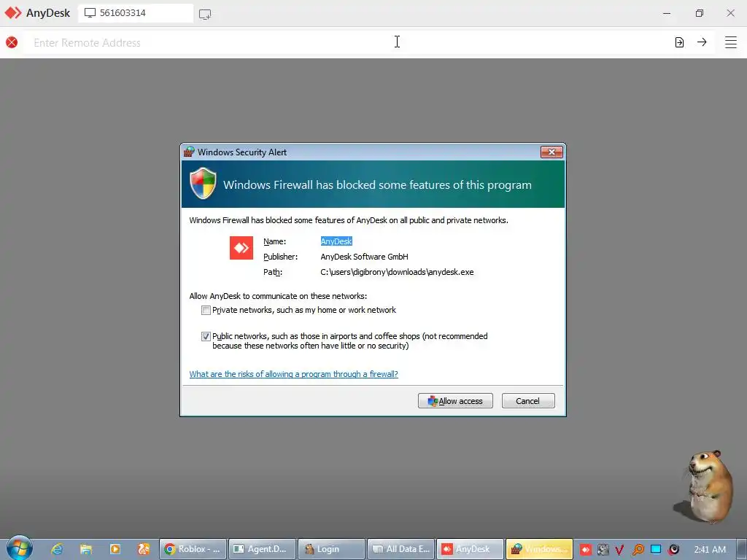The height and width of the screenshot is (560, 747).
Task: Minimize the AnyDesk window
Action: (667, 13)
